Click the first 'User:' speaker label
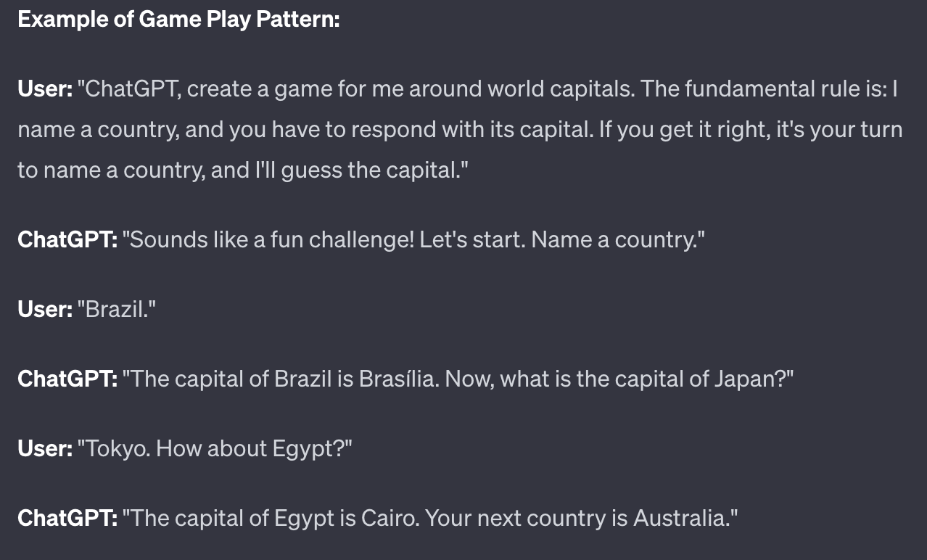 (x=45, y=89)
